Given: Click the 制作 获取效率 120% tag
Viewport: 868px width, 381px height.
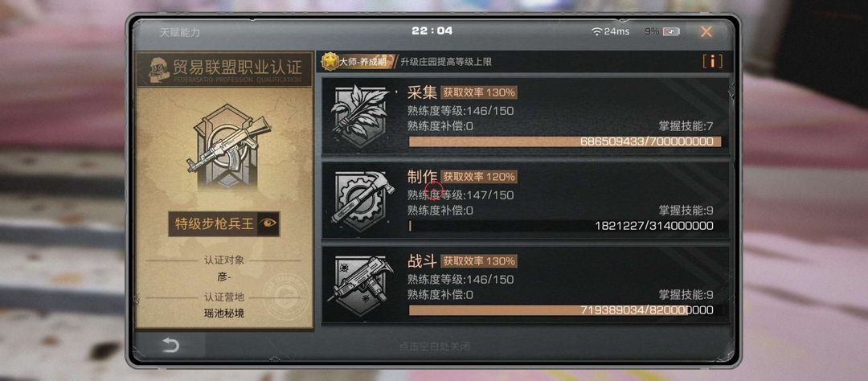Looking at the screenshot, I should 479,177.
